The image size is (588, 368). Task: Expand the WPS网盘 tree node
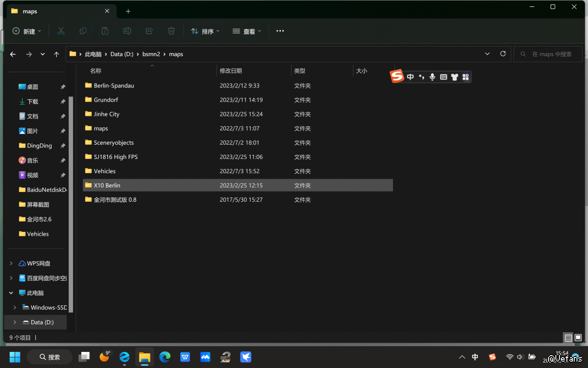click(x=11, y=263)
